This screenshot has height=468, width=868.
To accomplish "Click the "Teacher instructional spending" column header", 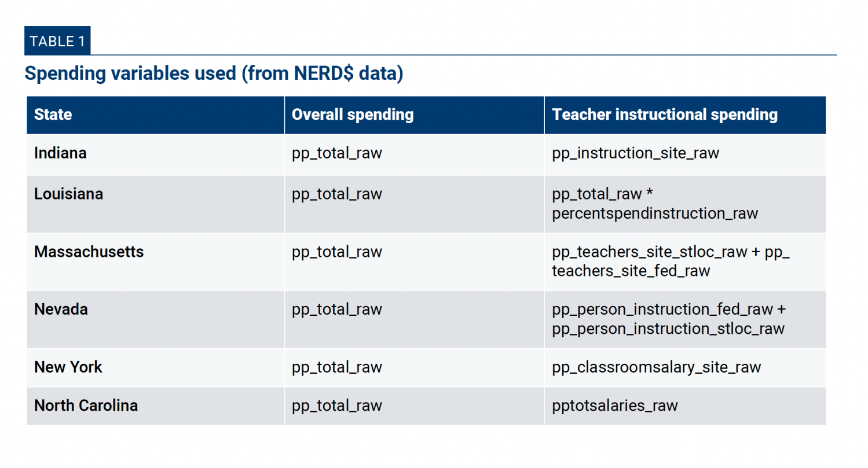I will pyautogui.click(x=665, y=115).
